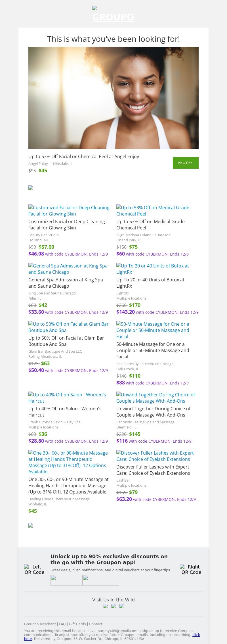Open the Customized Facial or Deep Cleaning image link
The height and width of the screenshot is (644, 227).
(69, 211)
